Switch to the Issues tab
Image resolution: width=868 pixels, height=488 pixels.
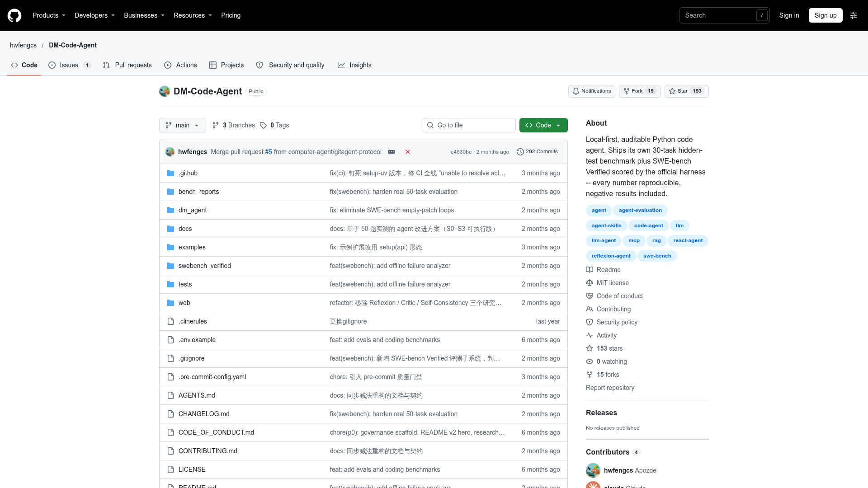coord(70,65)
